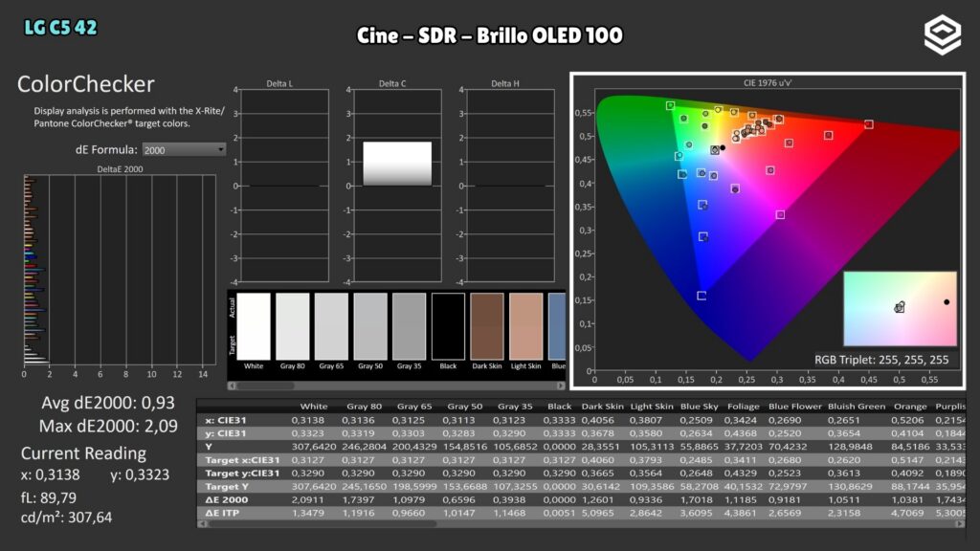Select the Gray 50 swatch

tap(370, 327)
